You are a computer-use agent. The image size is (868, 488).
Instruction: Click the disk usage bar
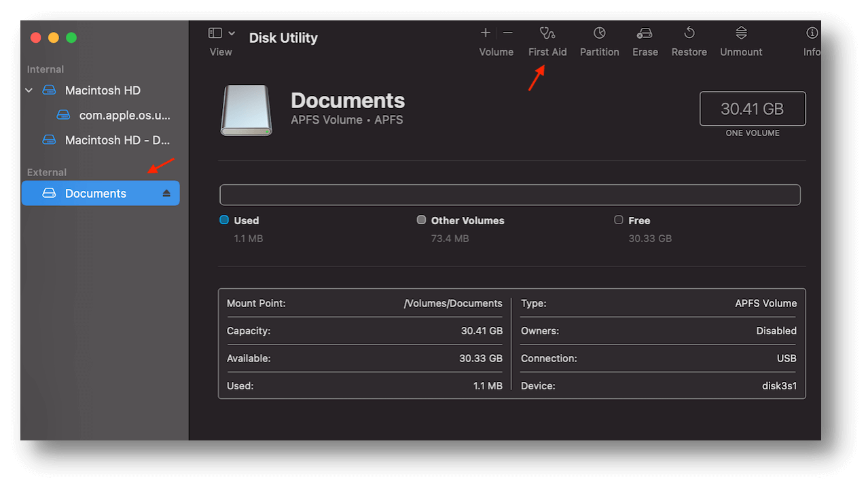[x=509, y=195]
